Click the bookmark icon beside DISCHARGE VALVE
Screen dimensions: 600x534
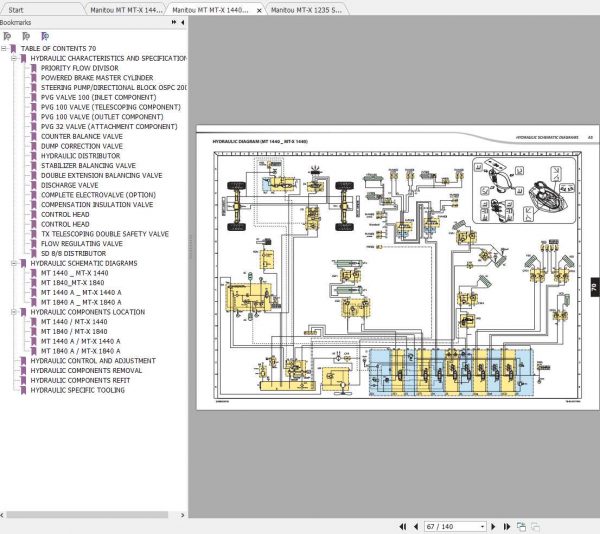coord(34,185)
